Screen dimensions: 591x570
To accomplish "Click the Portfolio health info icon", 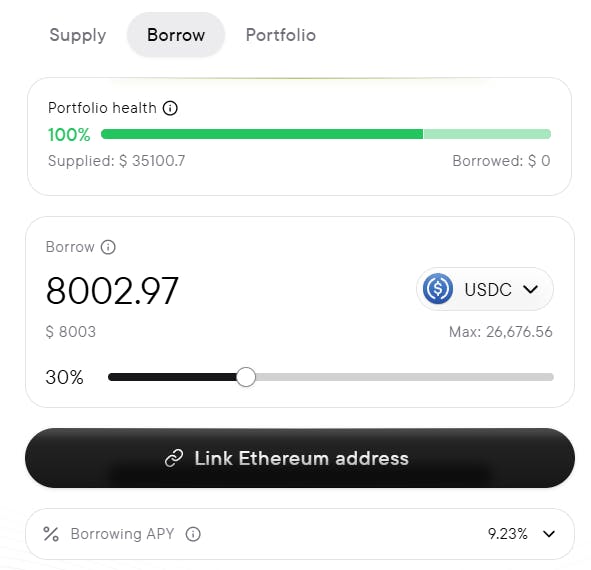I will point(170,108).
